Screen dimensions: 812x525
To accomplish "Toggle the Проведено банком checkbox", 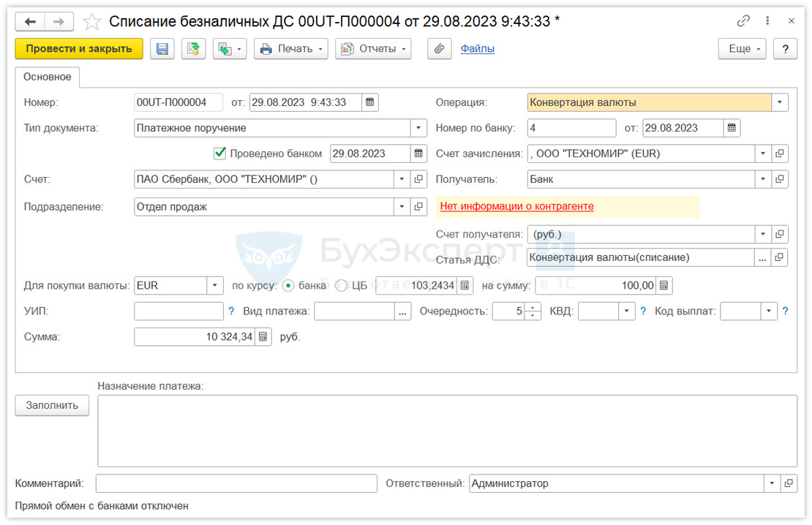I will 219,154.
